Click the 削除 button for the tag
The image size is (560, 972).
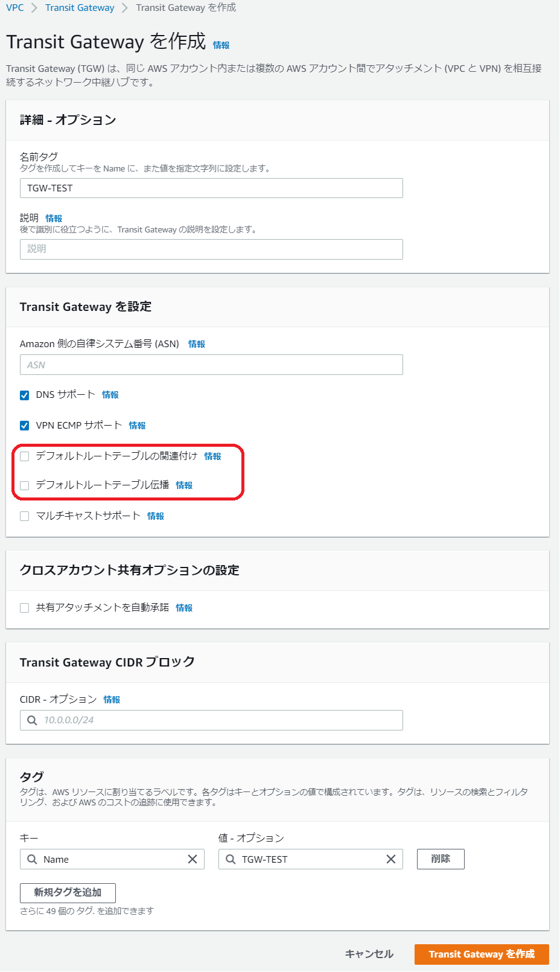pos(440,858)
